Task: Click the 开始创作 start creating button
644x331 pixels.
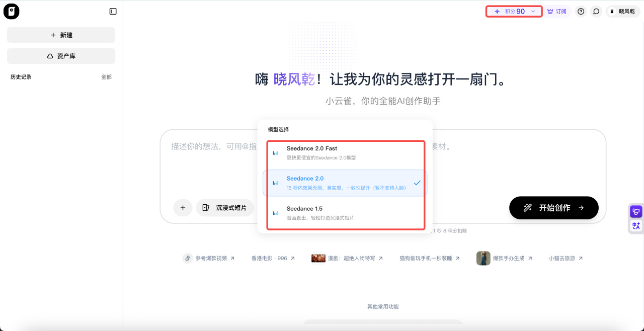Action: (554, 208)
